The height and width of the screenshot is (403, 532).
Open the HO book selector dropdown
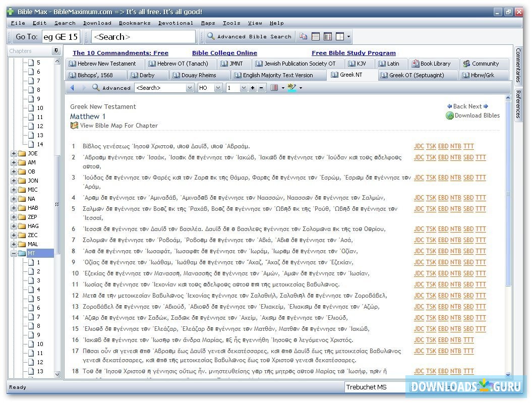coord(218,88)
